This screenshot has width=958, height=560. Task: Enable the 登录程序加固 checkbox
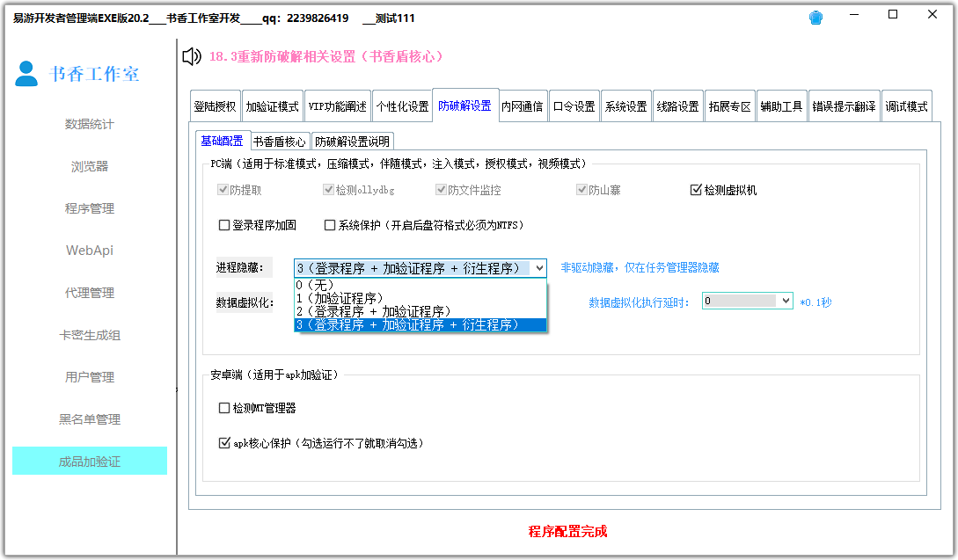225,226
